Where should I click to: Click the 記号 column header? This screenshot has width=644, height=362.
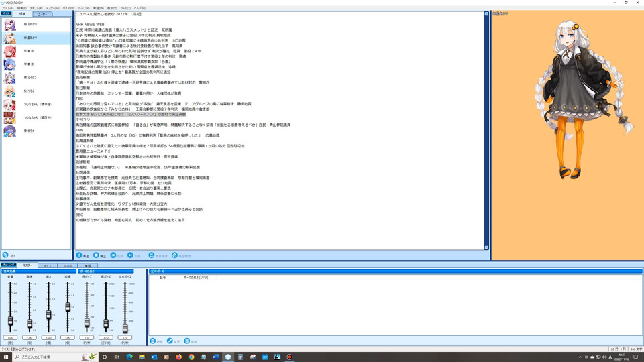(162, 278)
